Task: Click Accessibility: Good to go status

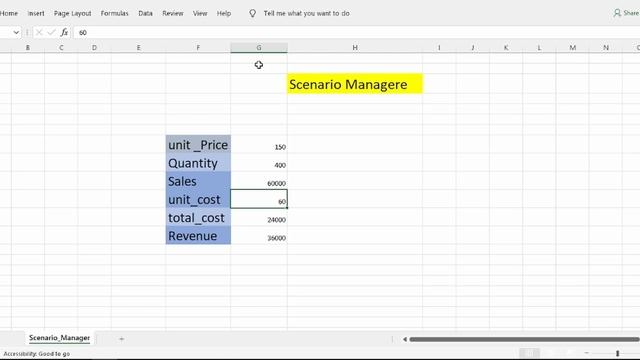Action: 37,354
